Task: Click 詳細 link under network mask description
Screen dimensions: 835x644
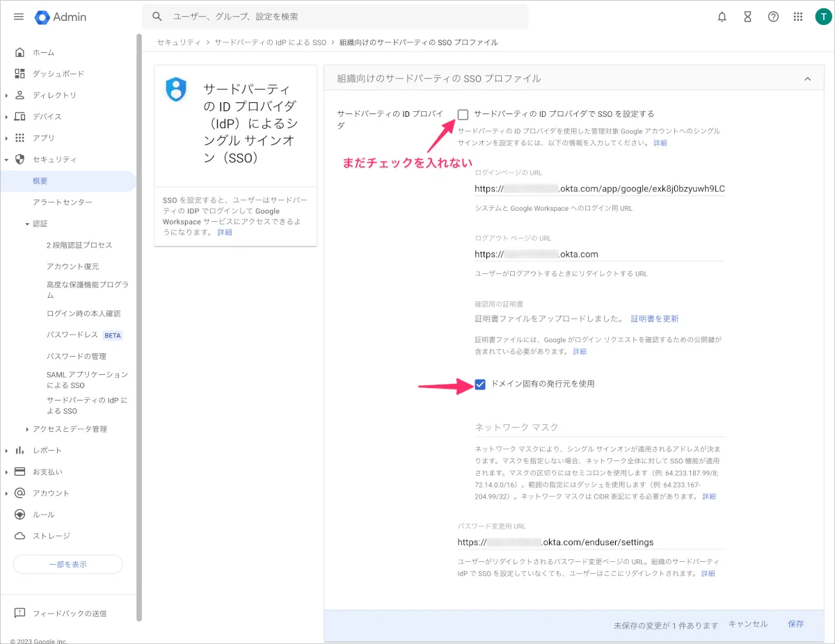Action: [x=708, y=497]
